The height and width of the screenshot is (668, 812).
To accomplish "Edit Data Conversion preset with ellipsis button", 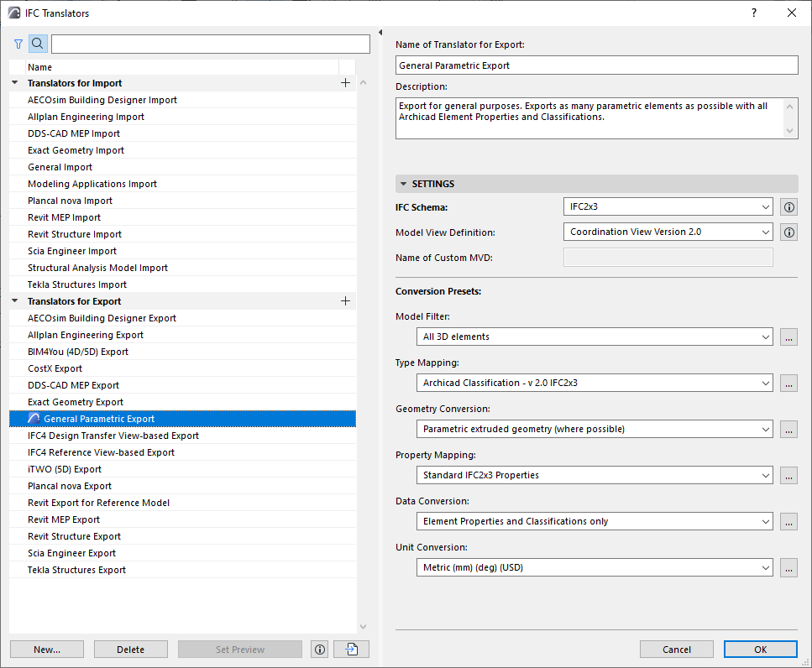I will coord(788,522).
